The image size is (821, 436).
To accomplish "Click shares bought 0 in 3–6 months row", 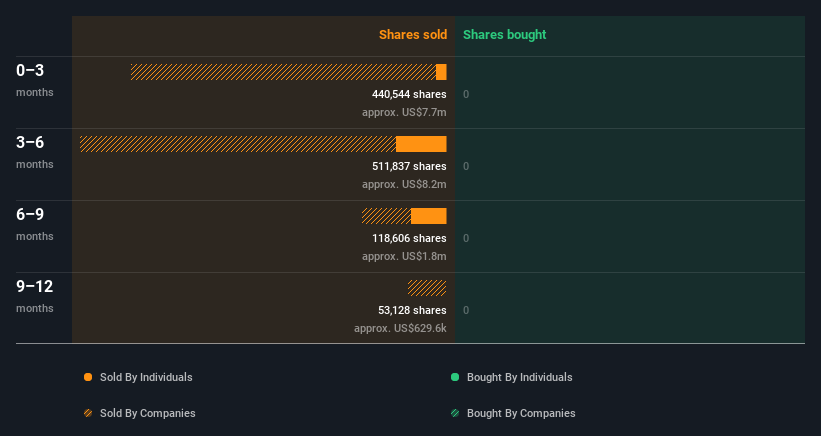I will (x=466, y=166).
